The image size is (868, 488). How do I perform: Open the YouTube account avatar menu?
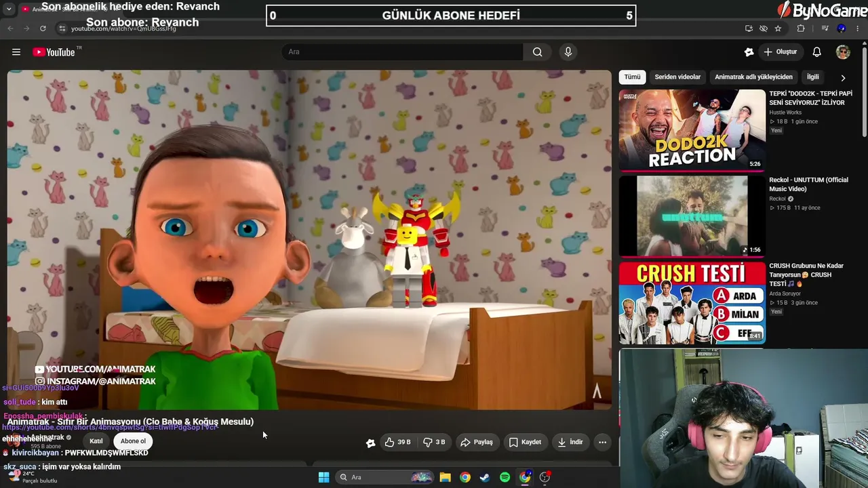pyautogui.click(x=843, y=52)
